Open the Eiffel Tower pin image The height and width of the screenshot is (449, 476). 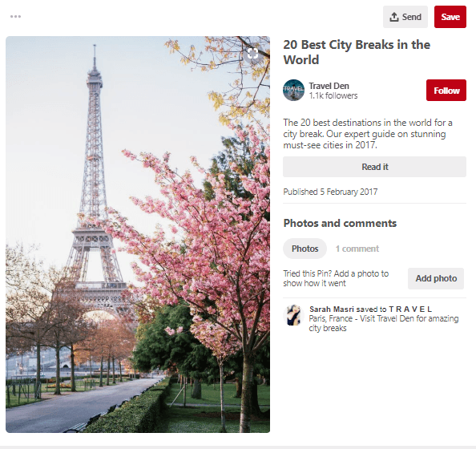pyautogui.click(x=138, y=235)
